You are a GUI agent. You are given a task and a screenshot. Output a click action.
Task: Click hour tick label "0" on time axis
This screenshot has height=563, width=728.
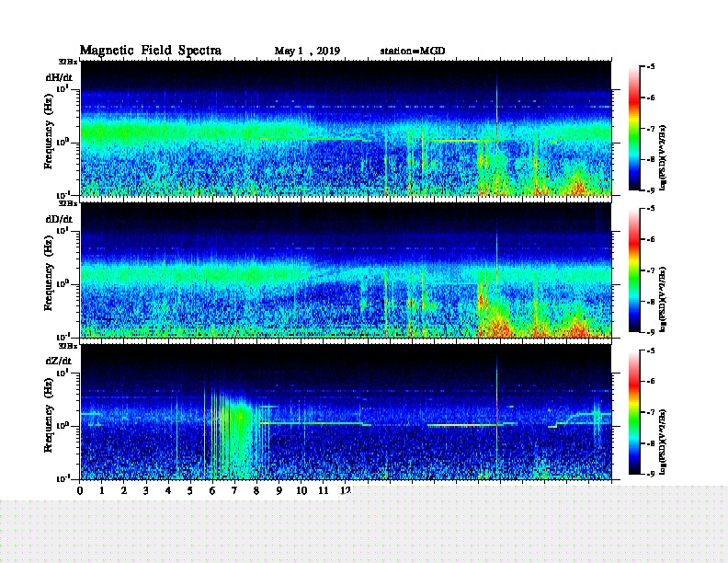80,490
